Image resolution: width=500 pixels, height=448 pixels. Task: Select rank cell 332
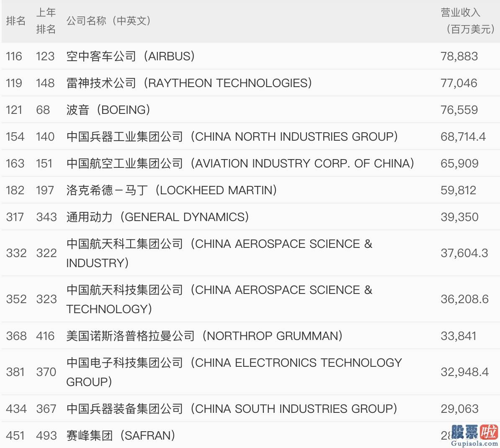(x=16, y=253)
